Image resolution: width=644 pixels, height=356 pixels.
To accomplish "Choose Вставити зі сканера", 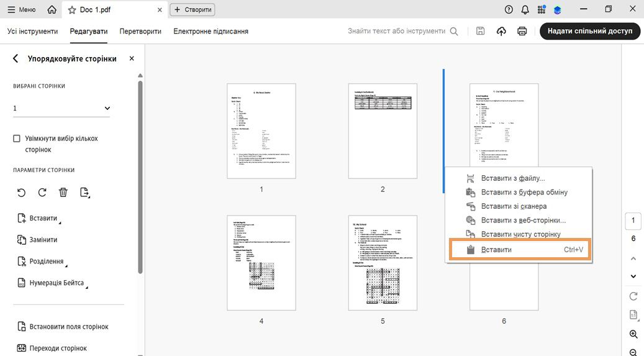I will coord(519,206).
